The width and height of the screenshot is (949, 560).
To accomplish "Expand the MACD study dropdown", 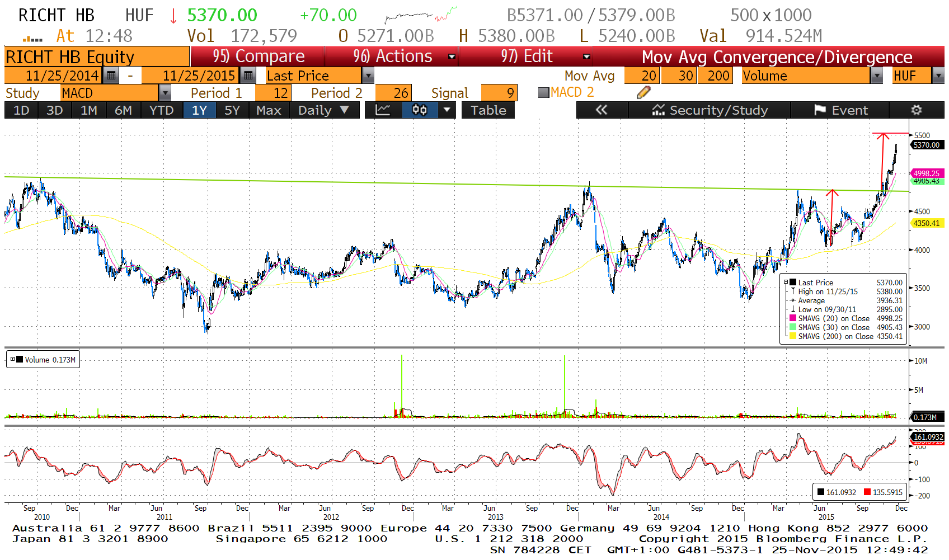I will (x=165, y=93).
